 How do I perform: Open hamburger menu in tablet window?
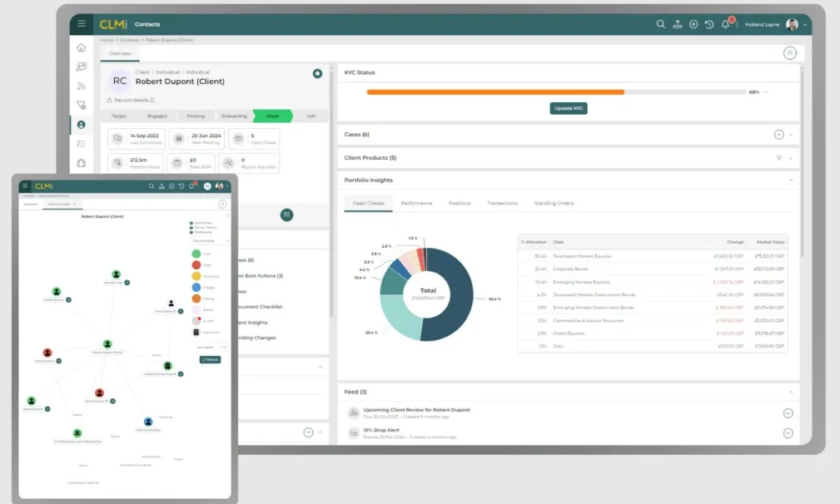tap(25, 186)
